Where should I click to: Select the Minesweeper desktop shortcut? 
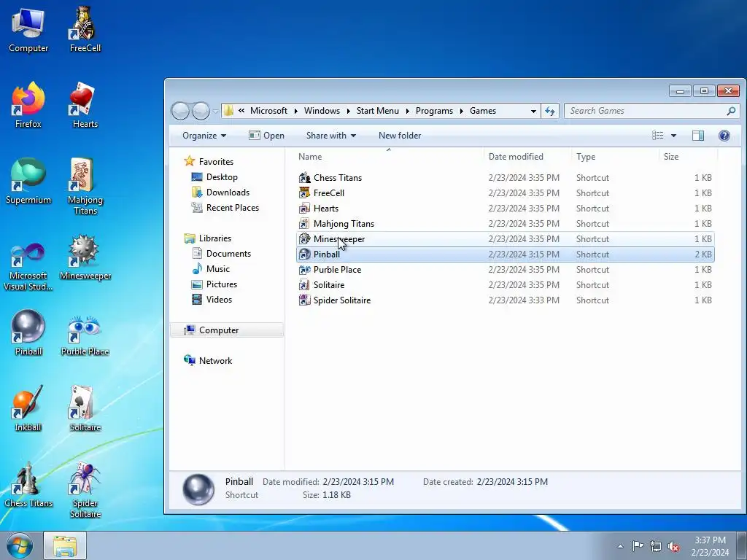(85, 257)
